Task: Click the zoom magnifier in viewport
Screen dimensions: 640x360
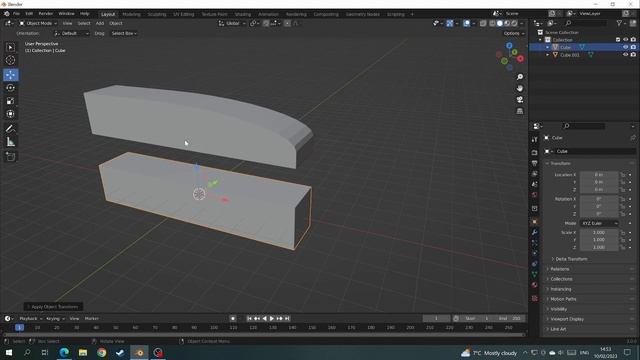Action: click(x=520, y=77)
